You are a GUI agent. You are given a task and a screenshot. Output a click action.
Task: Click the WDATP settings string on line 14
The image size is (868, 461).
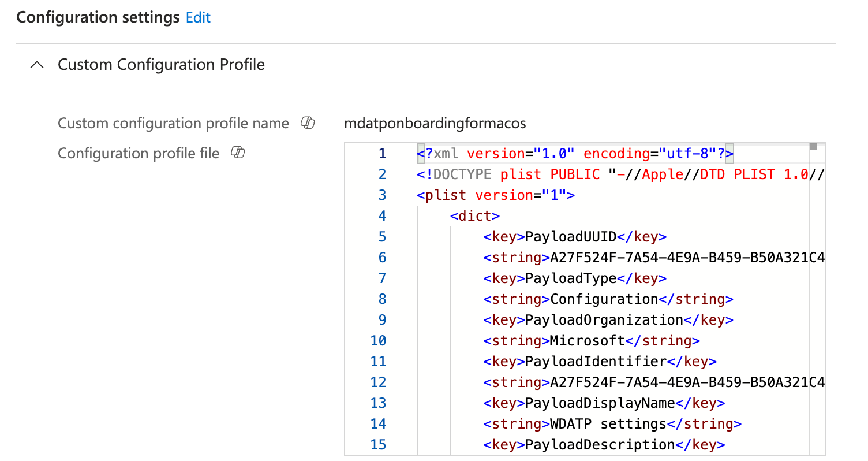(608, 424)
